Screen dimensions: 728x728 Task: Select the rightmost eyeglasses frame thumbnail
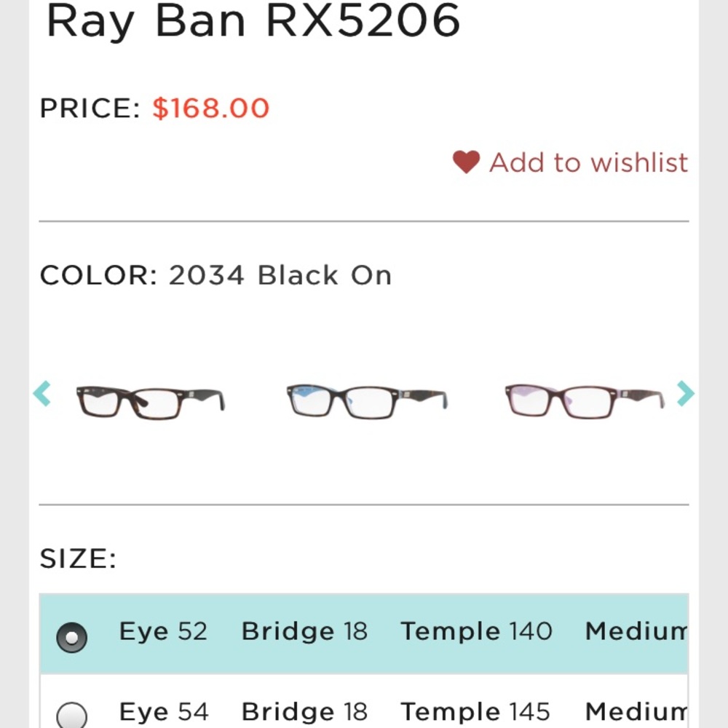(x=582, y=397)
